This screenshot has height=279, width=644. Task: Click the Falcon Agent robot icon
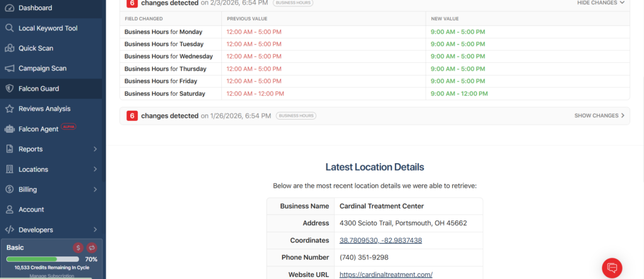(x=9, y=129)
